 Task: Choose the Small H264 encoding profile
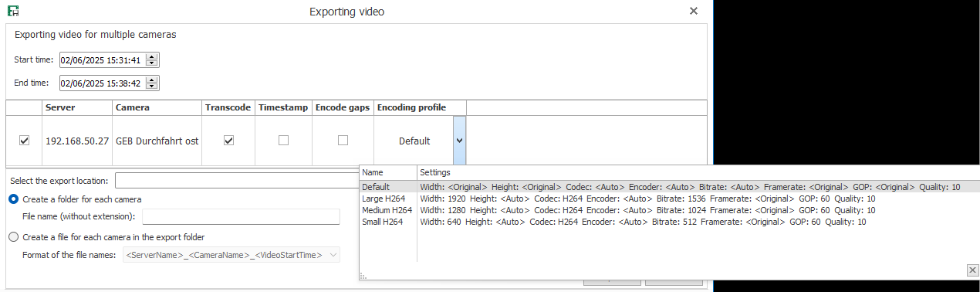(670, 222)
